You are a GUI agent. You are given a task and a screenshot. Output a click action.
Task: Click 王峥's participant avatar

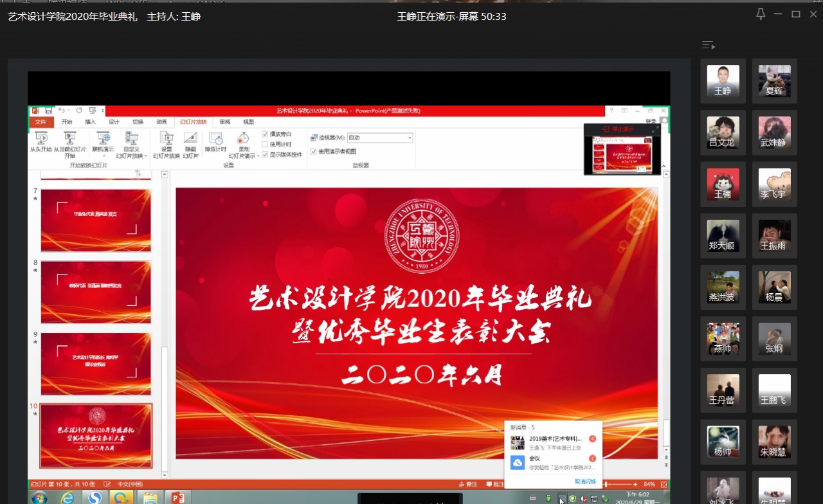(x=723, y=80)
